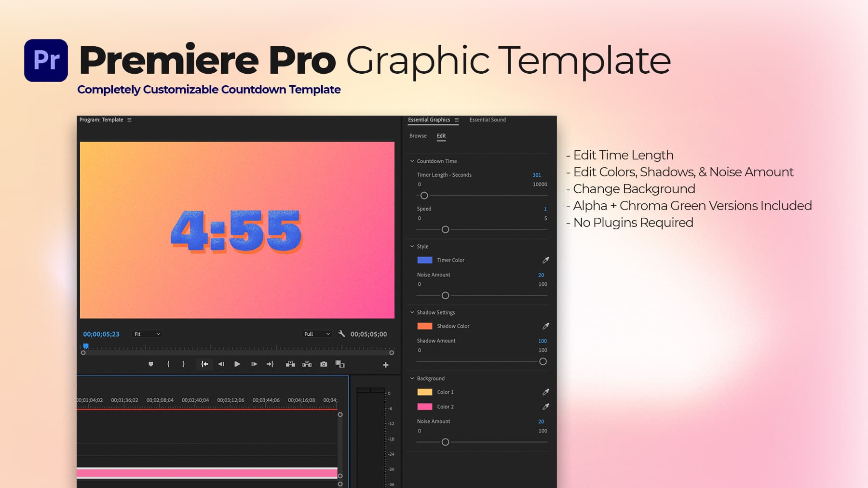Click the Background Noise Amount value 20
This screenshot has height=488, width=868.
click(541, 422)
